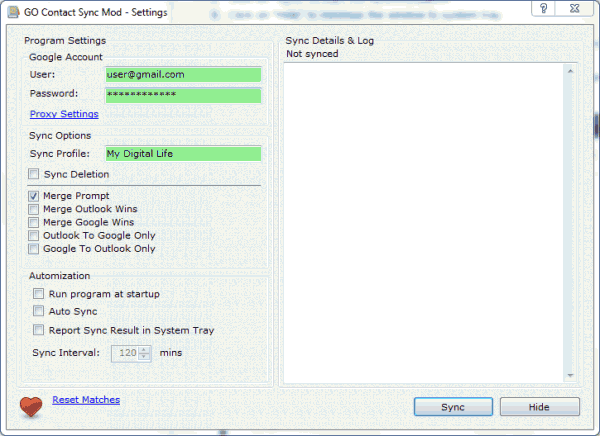This screenshot has width=600, height=436.
Task: Increase Sync Interval with up arrow
Action: click(144, 349)
